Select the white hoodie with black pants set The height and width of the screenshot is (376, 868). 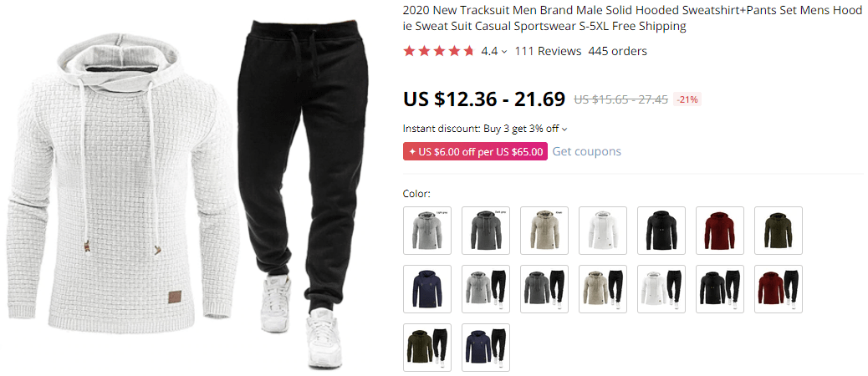(661, 289)
